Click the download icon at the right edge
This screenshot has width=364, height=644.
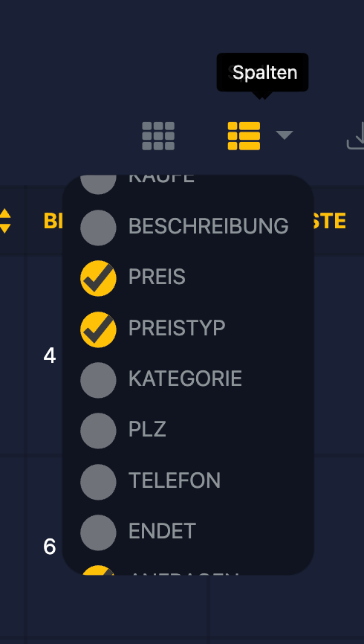pos(355,135)
